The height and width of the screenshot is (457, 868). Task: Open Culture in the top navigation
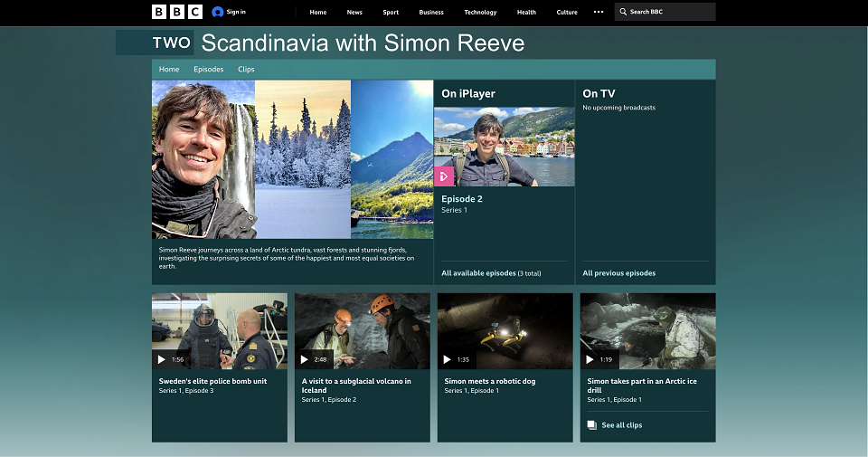567,12
